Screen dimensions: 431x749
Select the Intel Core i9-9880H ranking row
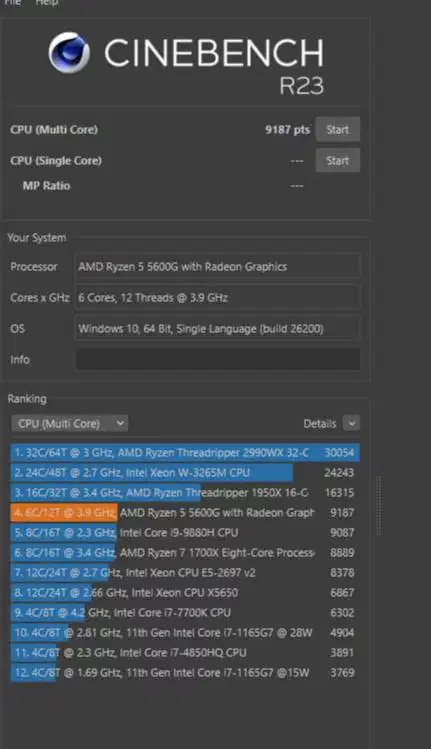tap(185, 533)
